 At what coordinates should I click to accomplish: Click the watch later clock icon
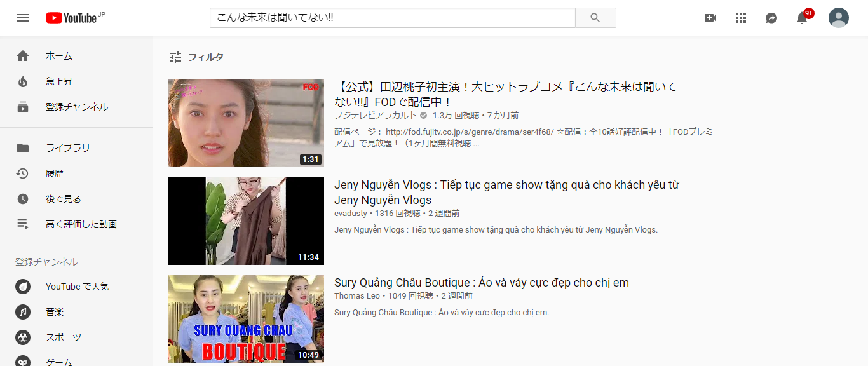click(x=23, y=199)
